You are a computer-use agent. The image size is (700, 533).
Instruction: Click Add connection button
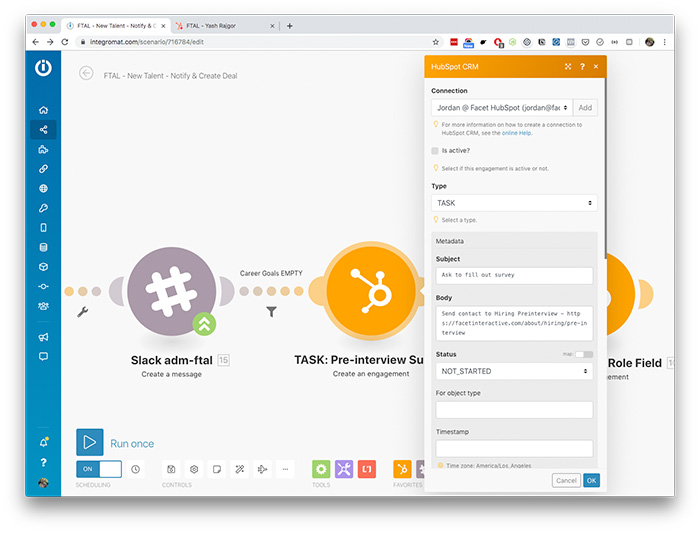click(585, 108)
